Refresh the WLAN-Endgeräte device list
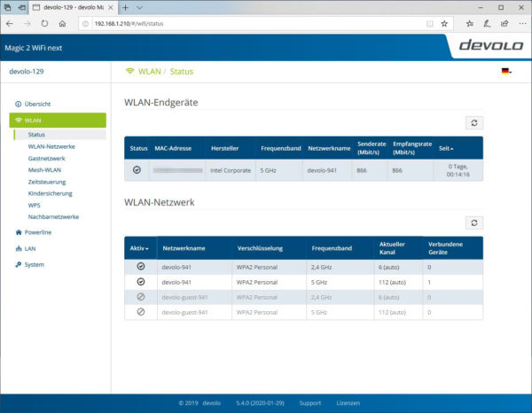 pyautogui.click(x=474, y=123)
